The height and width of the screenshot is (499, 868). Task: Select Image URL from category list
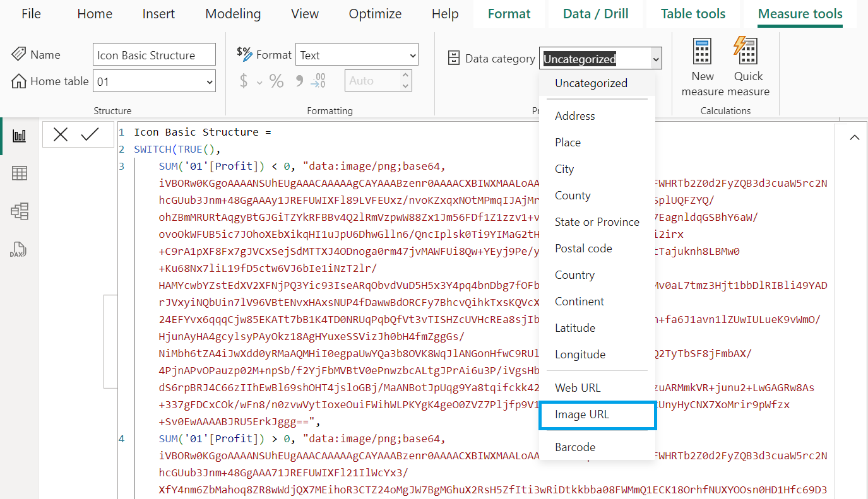coord(597,414)
